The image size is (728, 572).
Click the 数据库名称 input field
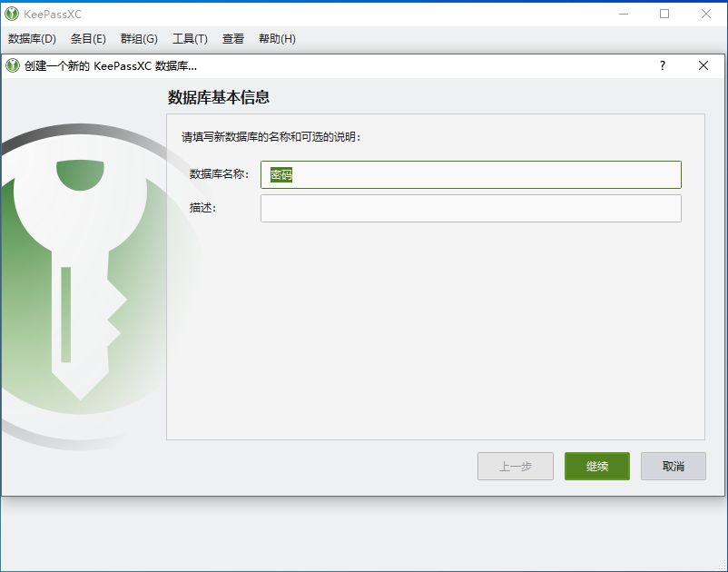(x=470, y=174)
